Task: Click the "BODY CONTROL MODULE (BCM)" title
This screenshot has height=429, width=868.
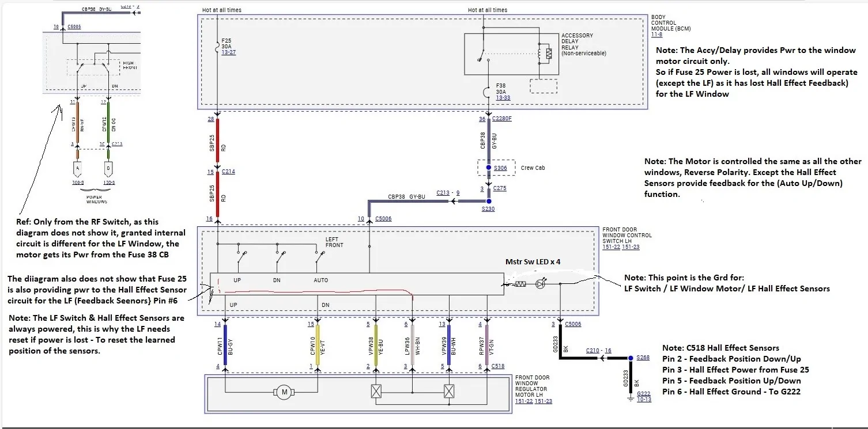Action: click(671, 23)
